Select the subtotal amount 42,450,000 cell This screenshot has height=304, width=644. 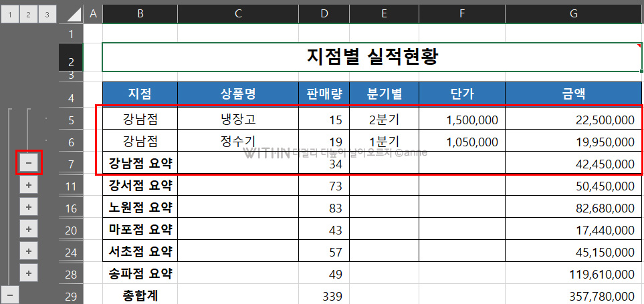pyautogui.click(x=574, y=163)
